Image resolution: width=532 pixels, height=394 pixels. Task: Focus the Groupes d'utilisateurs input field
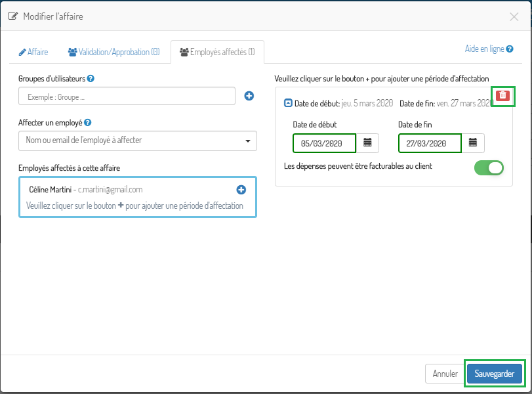127,96
